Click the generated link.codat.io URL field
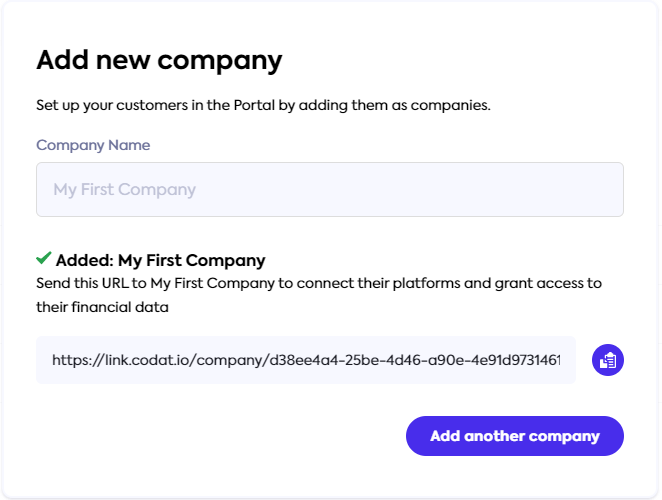Screen dimensions: 662x500 pos(306,360)
